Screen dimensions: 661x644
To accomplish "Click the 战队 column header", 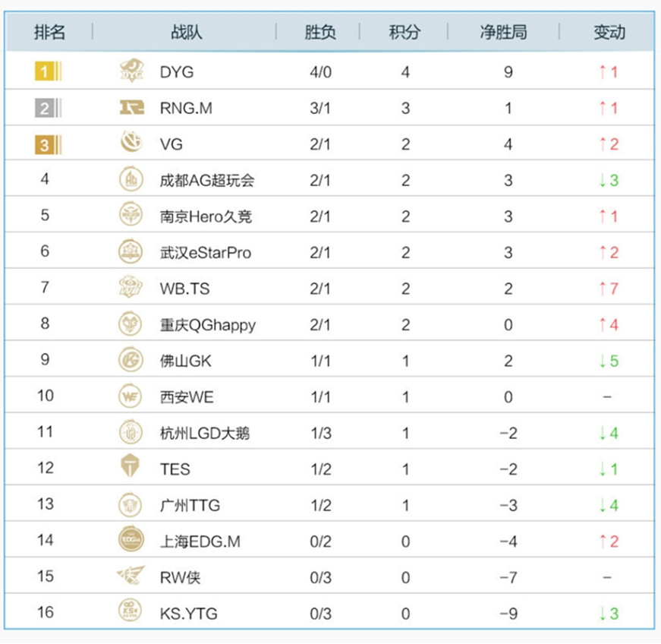I will click(x=186, y=32).
